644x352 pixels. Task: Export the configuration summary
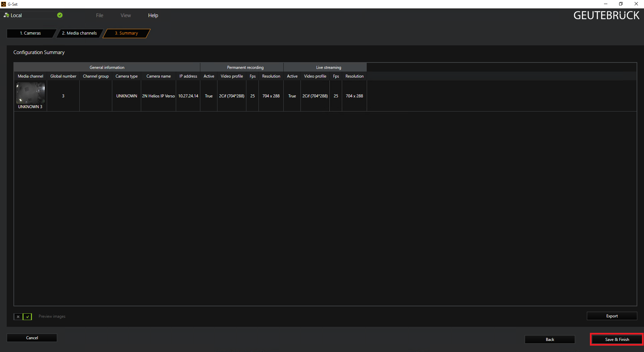[612, 316]
